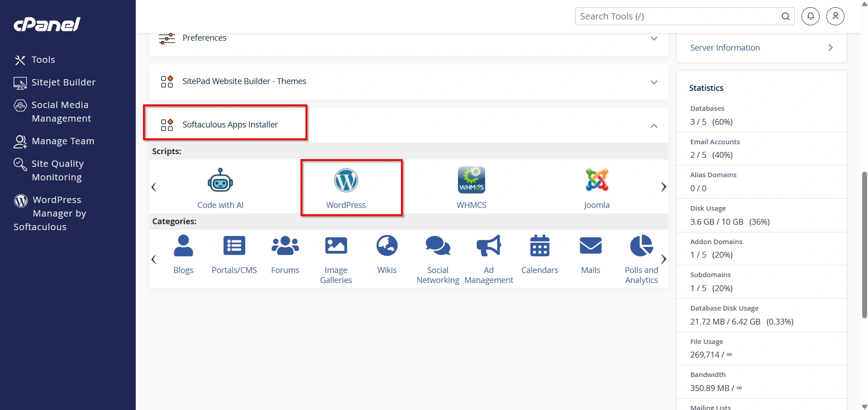
Task: Click the Manage Team person icon
Action: click(20, 141)
